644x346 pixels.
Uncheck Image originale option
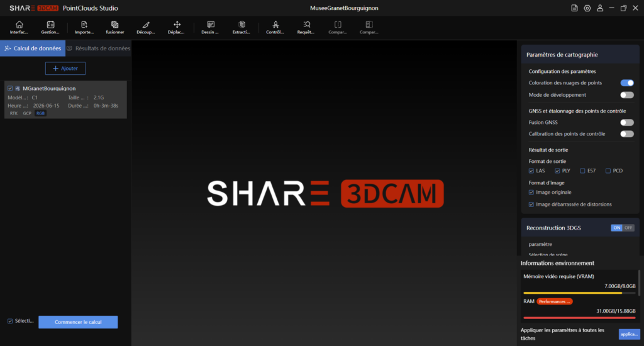[x=531, y=193]
